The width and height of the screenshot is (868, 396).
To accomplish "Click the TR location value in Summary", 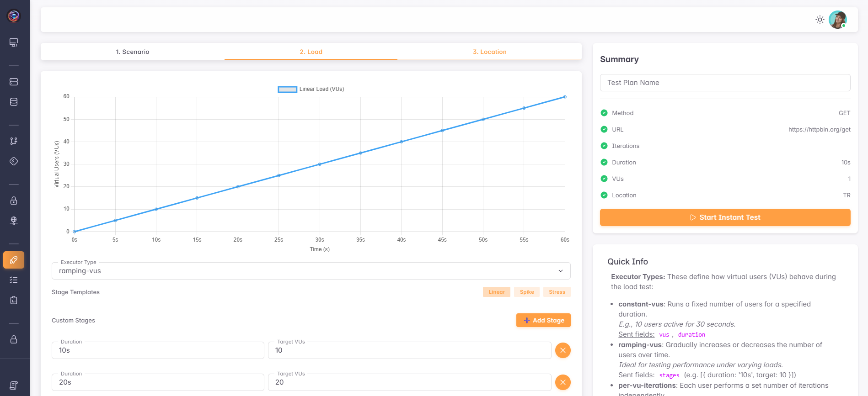I will point(847,195).
